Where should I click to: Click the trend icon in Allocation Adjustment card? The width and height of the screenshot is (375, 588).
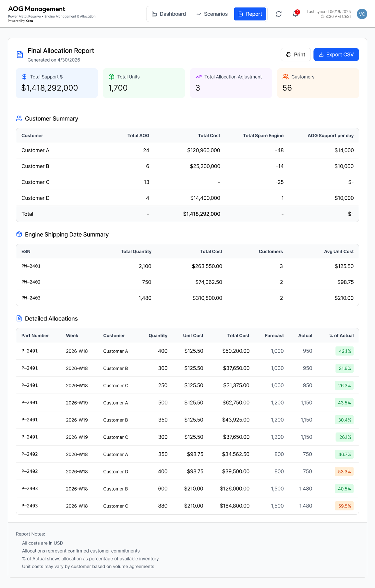pyautogui.click(x=199, y=77)
